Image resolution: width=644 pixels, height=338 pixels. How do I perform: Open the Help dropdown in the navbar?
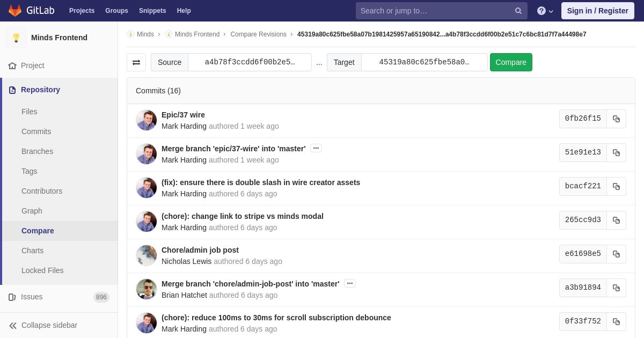[x=545, y=11]
